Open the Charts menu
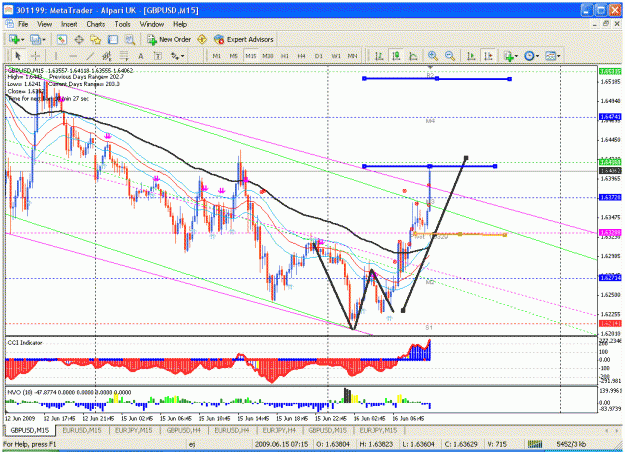 tap(96, 24)
